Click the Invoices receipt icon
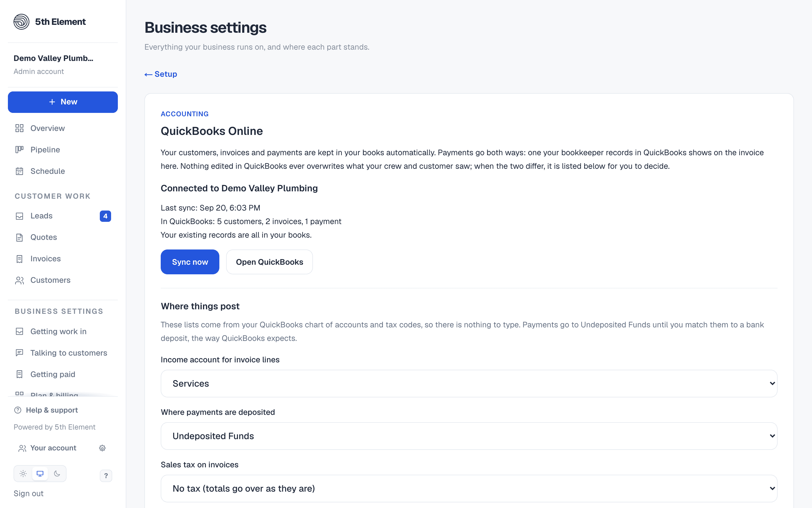812x508 pixels. (19, 259)
